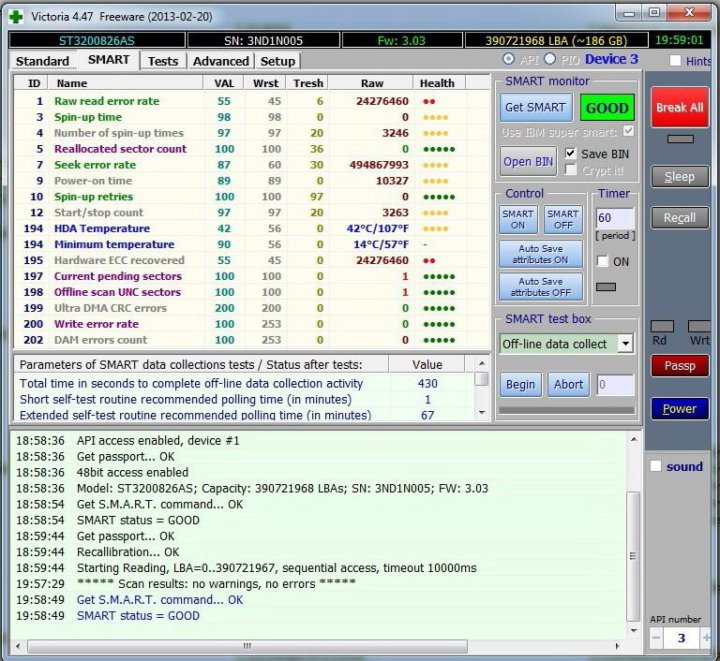Click the Open BIN button
The height and width of the screenshot is (661, 720).
[x=528, y=162]
